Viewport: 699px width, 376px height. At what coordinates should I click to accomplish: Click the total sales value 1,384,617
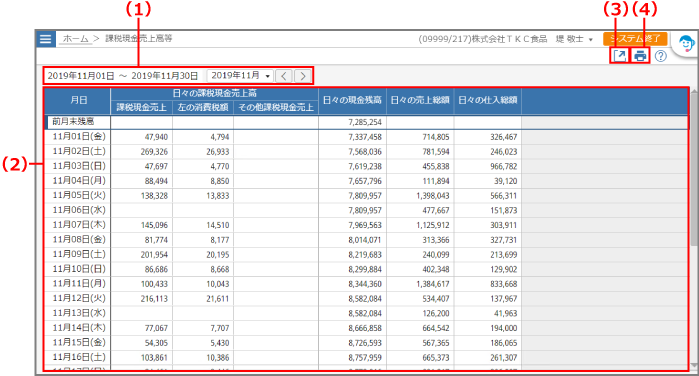click(433, 284)
